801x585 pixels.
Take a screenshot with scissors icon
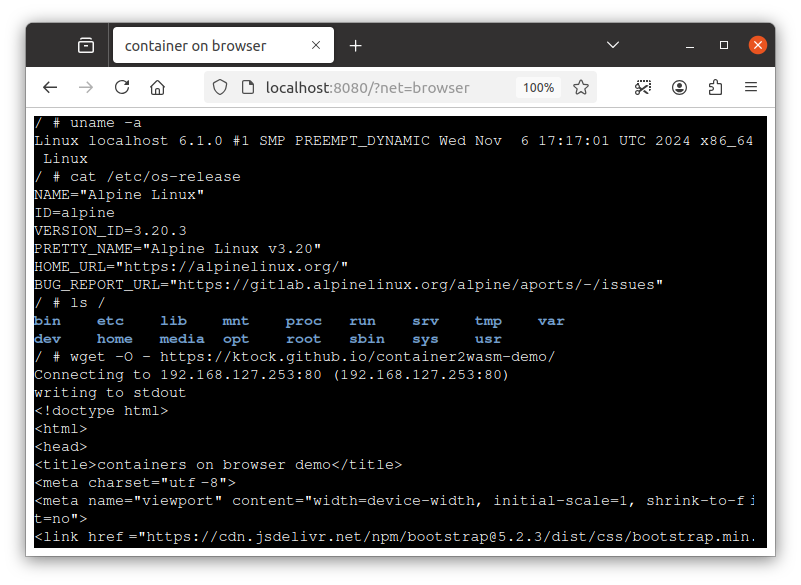coord(643,87)
